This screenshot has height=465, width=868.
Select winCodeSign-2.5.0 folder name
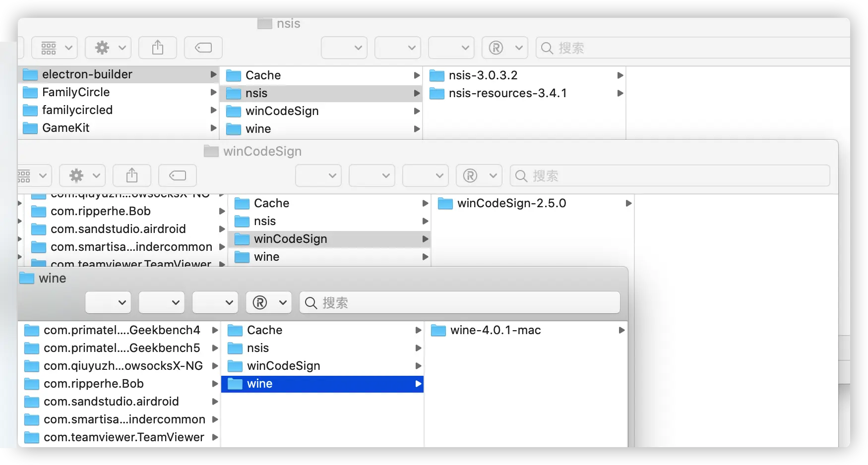pos(512,203)
